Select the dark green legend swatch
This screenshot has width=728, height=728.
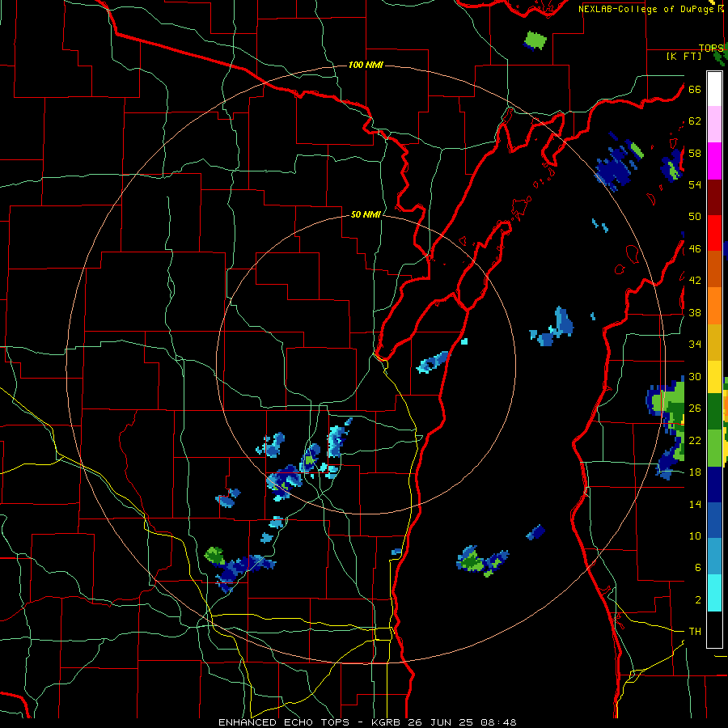[714, 412]
